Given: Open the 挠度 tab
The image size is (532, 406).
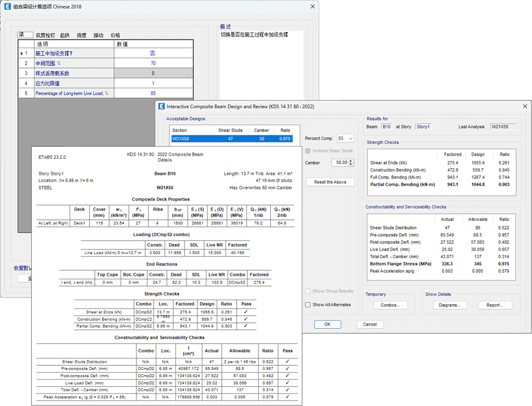Looking at the screenshot, I should pyautogui.click(x=82, y=36).
